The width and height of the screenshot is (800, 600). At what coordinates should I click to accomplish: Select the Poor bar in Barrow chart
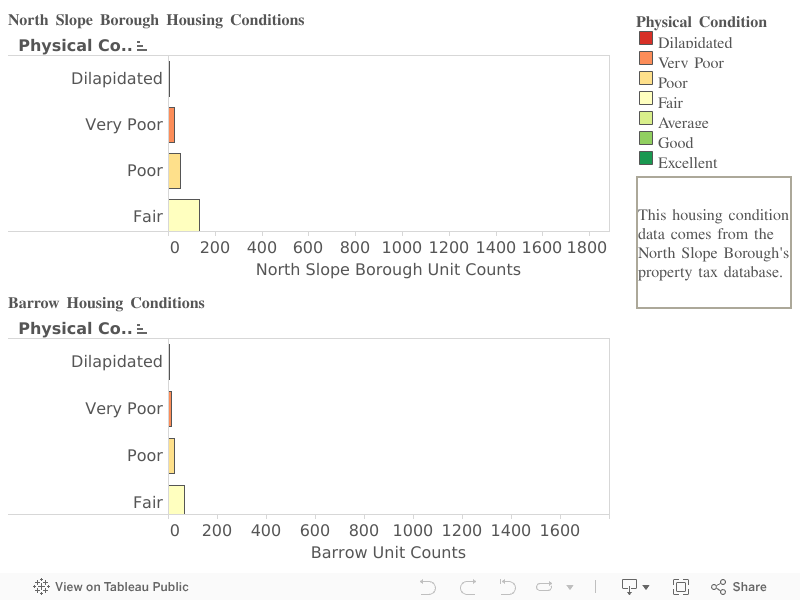pyautogui.click(x=172, y=455)
